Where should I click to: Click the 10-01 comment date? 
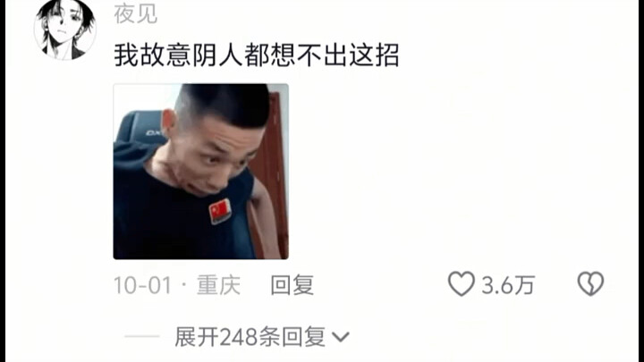[x=142, y=285]
